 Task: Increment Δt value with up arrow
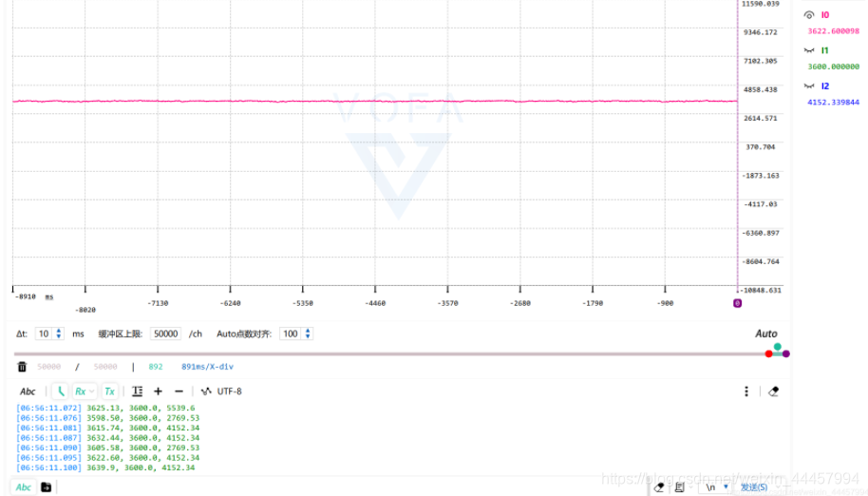point(59,331)
